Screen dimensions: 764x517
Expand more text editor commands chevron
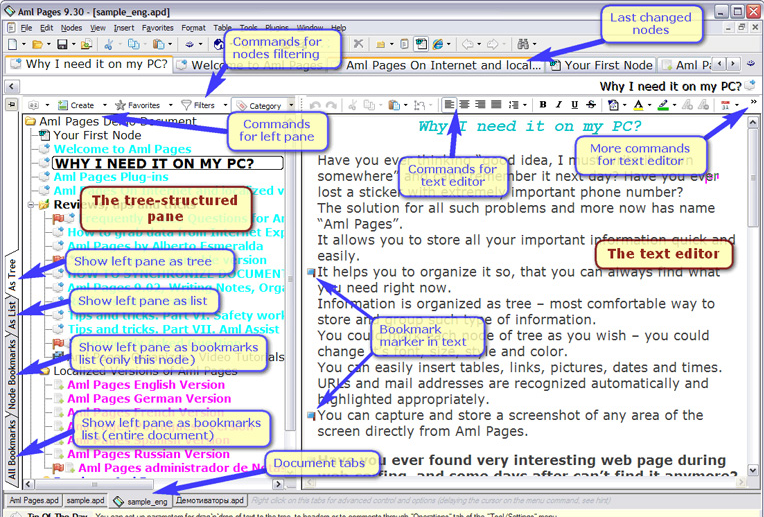coord(753,103)
